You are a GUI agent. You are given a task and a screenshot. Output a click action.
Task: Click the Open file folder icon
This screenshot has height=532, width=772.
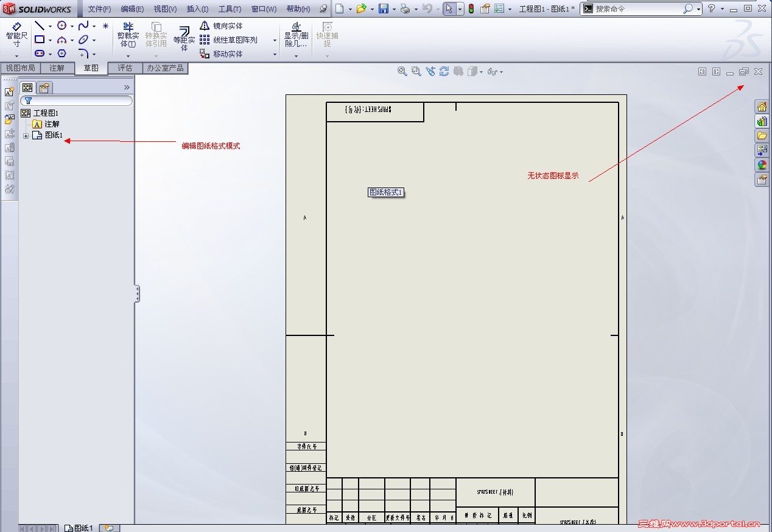[362, 9]
